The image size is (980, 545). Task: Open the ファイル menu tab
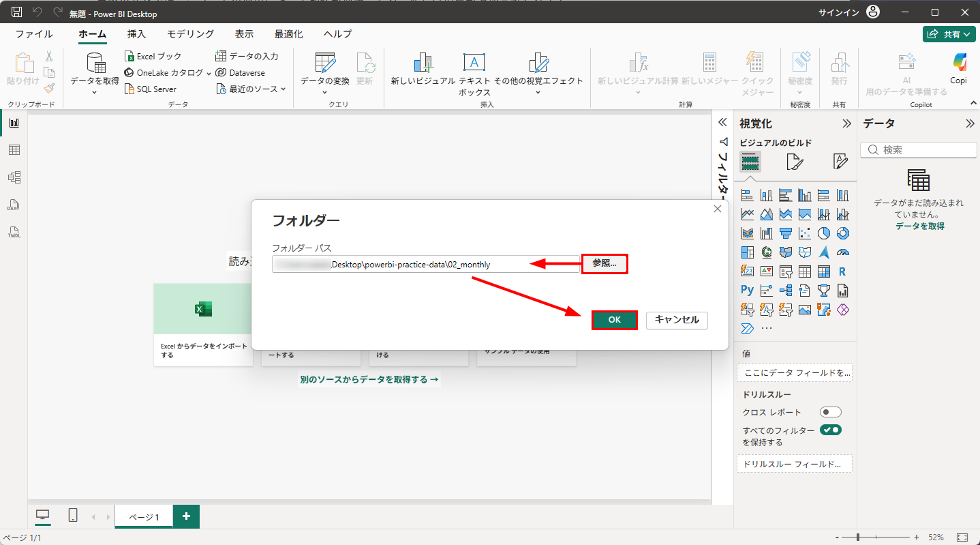[34, 34]
